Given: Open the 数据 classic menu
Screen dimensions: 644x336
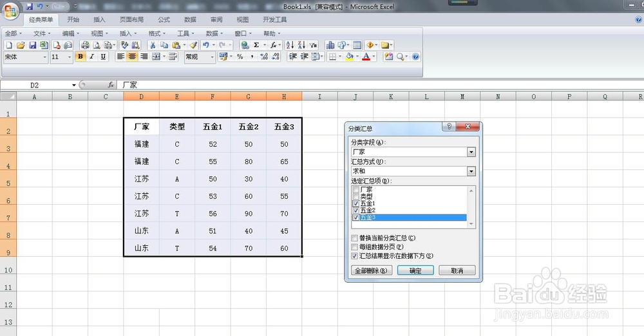Looking at the screenshot, I should [214, 33].
